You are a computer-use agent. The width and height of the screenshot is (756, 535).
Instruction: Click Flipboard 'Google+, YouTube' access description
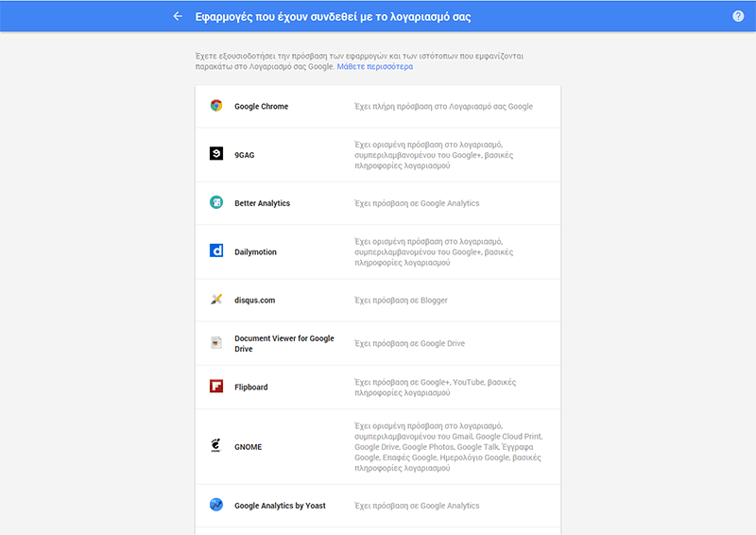436,388
